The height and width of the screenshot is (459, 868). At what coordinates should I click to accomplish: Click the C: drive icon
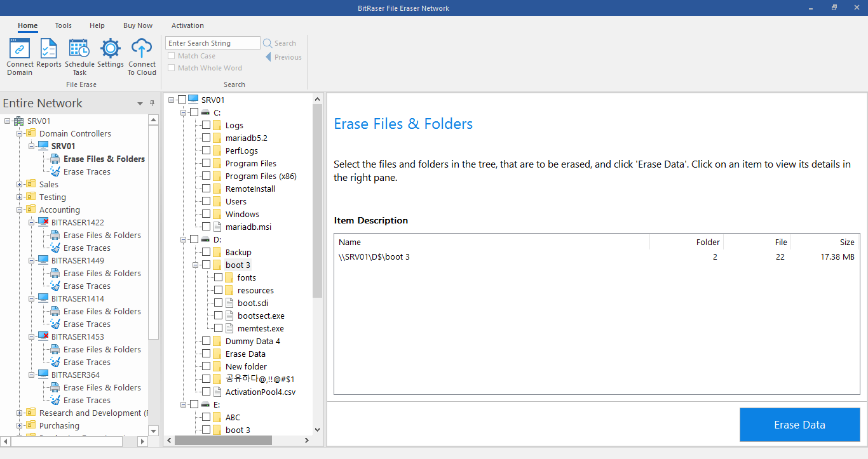click(x=205, y=112)
